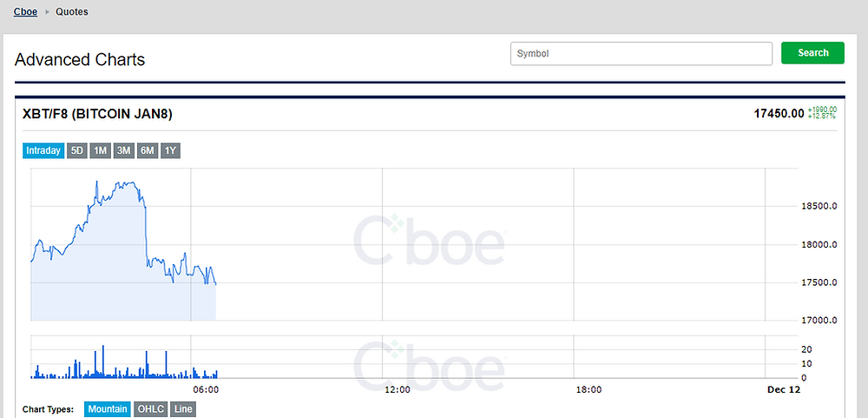Click the 18:00 time axis label
Image resolution: width=868 pixels, height=418 pixels.
589,389
